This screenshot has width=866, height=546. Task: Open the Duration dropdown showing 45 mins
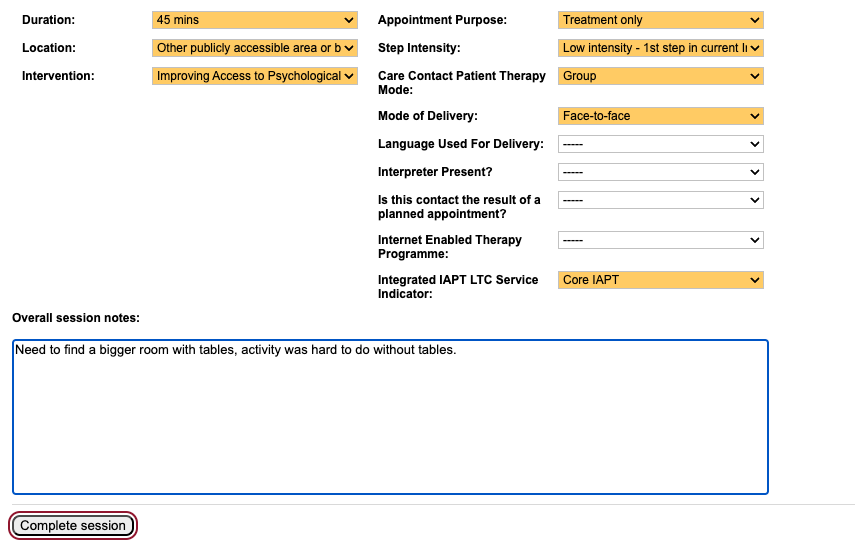[x=255, y=20]
